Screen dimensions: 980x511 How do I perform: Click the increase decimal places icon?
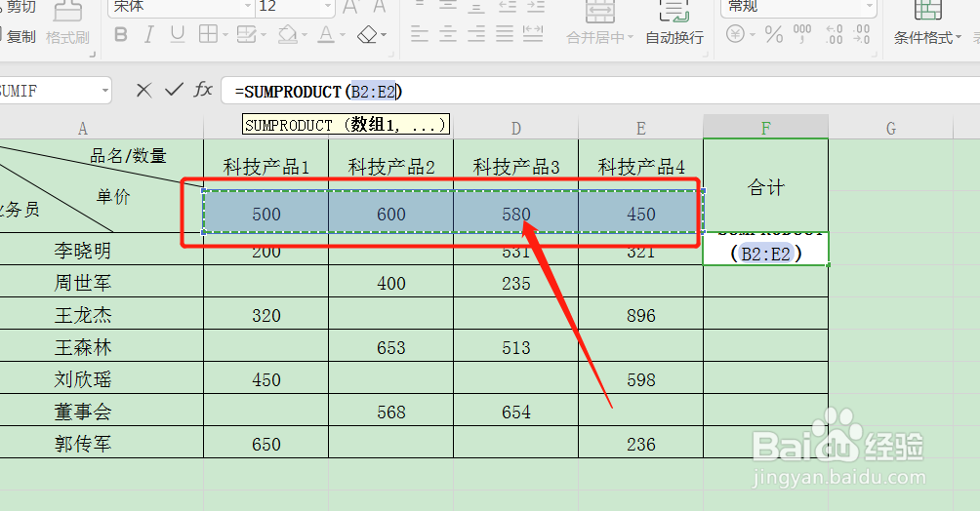point(835,34)
